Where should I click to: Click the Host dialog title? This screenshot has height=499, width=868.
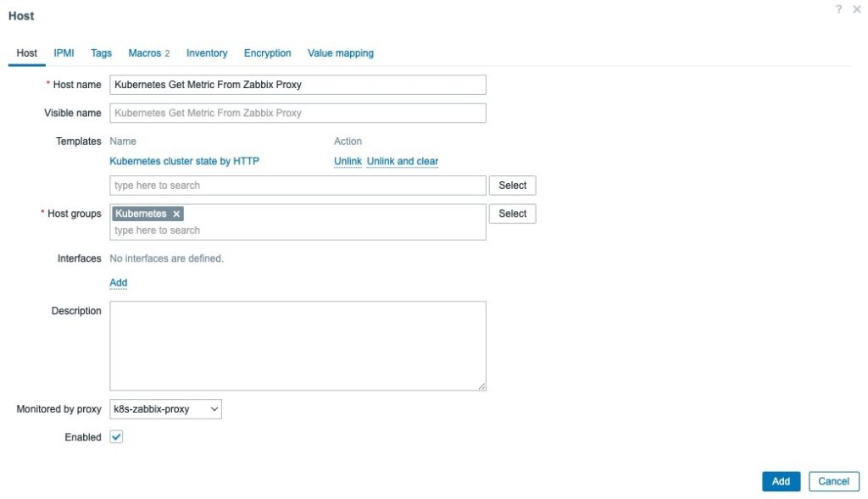click(21, 16)
